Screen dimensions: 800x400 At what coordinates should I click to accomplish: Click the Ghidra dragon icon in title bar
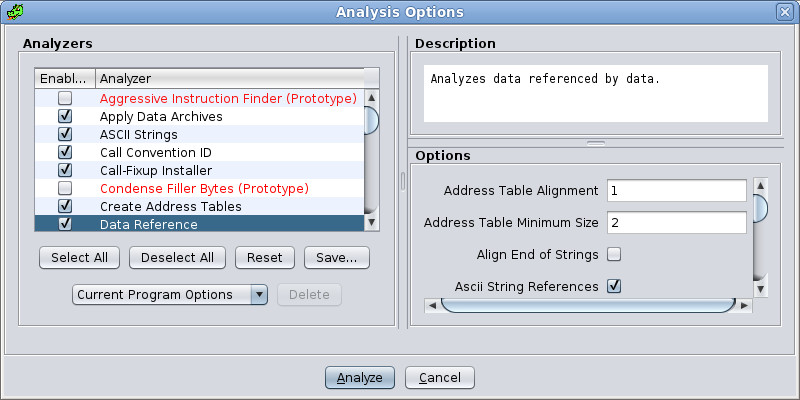(x=13, y=12)
